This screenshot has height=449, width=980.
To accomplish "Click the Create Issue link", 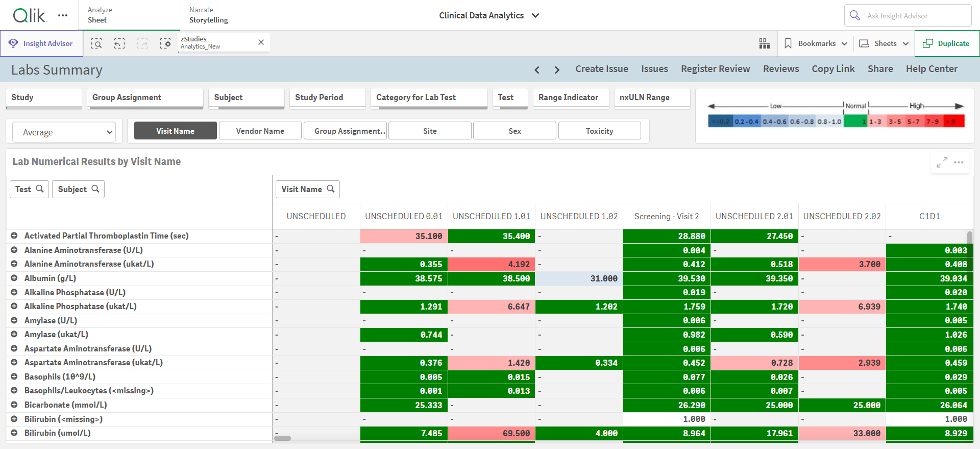I will (602, 69).
